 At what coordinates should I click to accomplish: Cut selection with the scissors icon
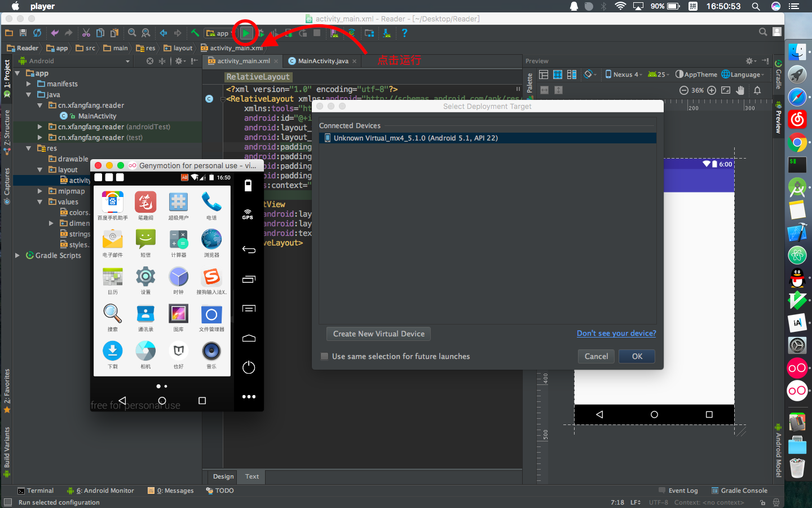(x=86, y=33)
